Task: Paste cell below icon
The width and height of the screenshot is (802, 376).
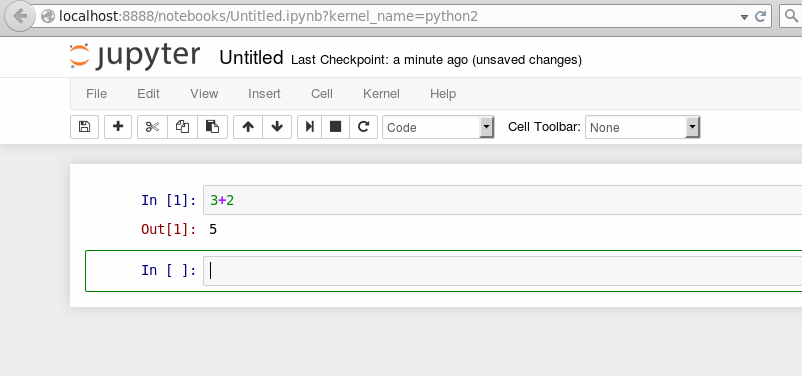Action: [x=212, y=127]
